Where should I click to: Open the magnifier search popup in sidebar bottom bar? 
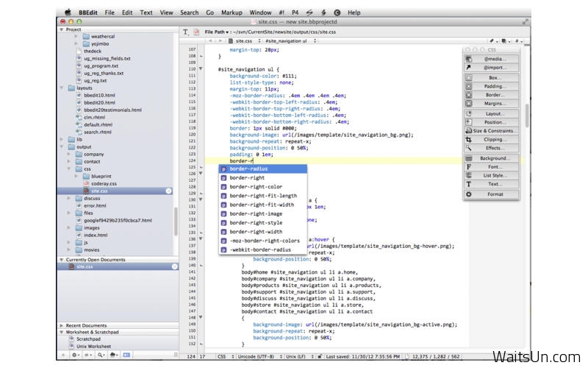[101, 355]
